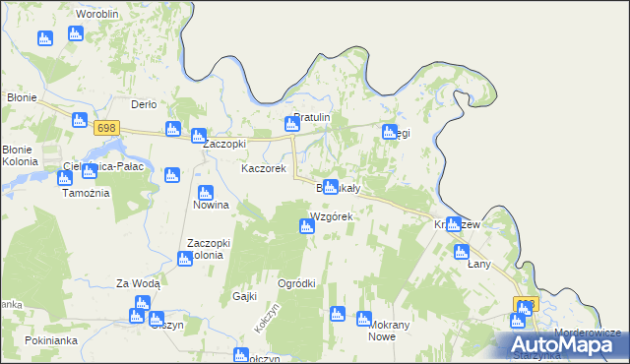
Task: Select the Zaczopki Kolonia label
Action: click(208, 249)
